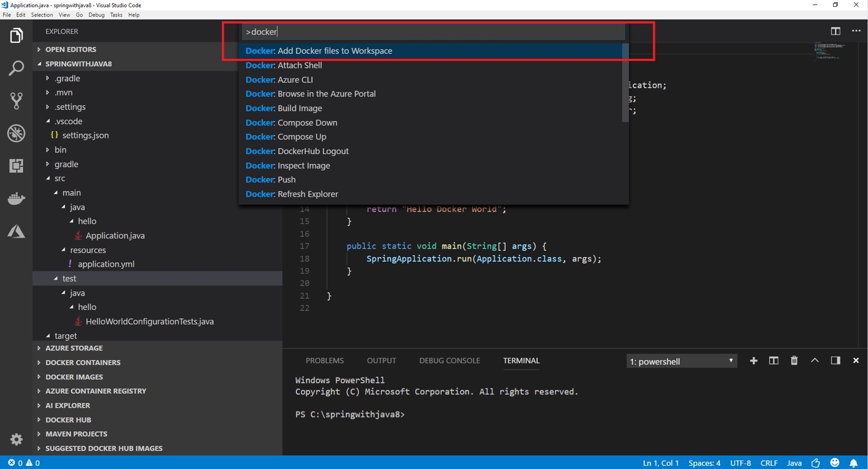Viewport: 868px width, 469px height.
Task: Click the errors count in status bar
Action: point(15,463)
